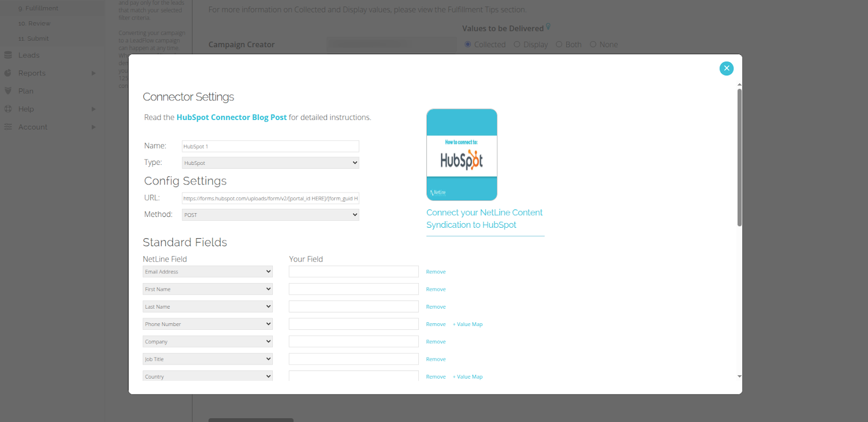Click the connector Name input field
The image size is (868, 422).
(270, 146)
